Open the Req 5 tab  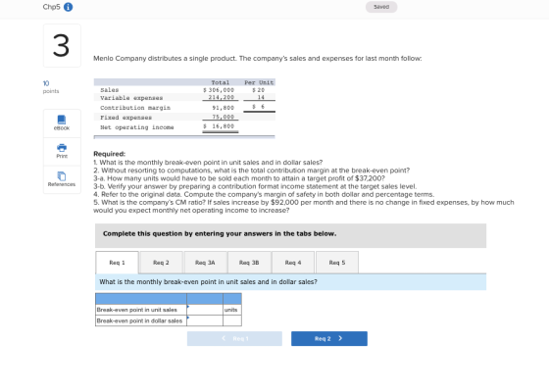tap(337, 263)
